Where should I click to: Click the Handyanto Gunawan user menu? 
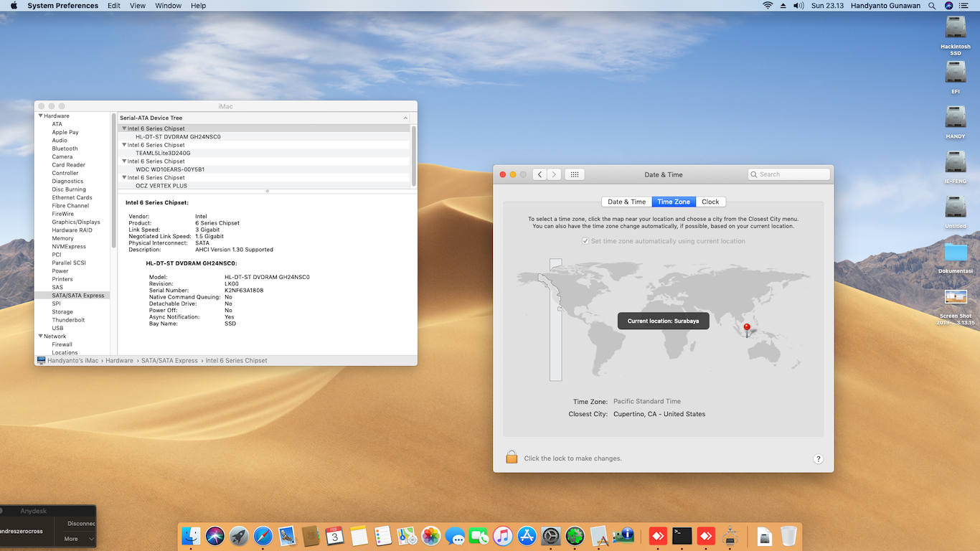pos(886,6)
